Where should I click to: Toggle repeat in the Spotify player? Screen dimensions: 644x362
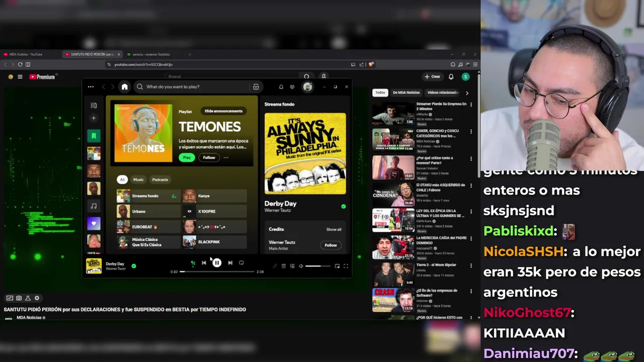pyautogui.click(x=241, y=262)
